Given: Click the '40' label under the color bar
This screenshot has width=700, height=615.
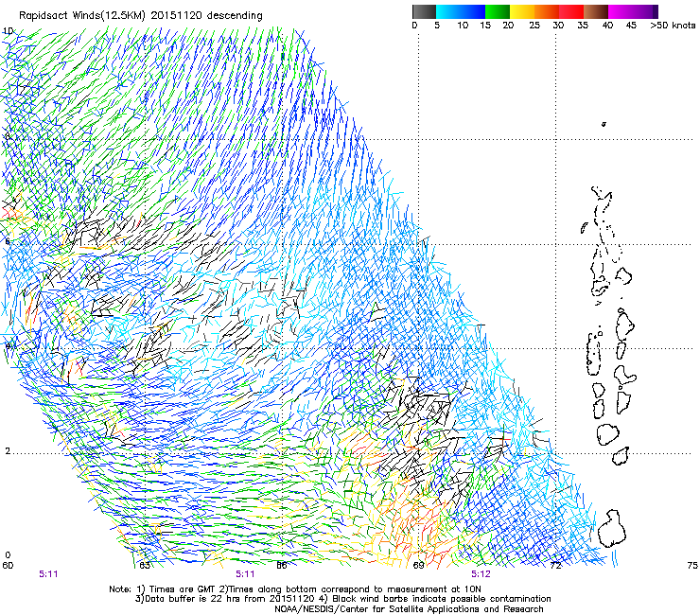Looking at the screenshot, I should coord(607,26).
